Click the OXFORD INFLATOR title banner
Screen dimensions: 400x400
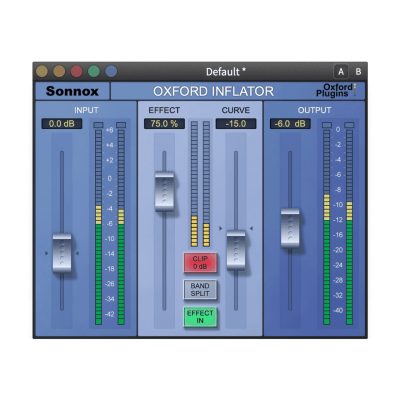pyautogui.click(x=213, y=91)
